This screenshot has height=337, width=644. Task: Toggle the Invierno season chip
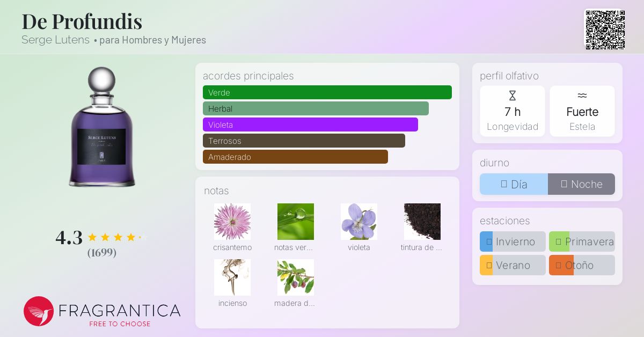point(513,241)
